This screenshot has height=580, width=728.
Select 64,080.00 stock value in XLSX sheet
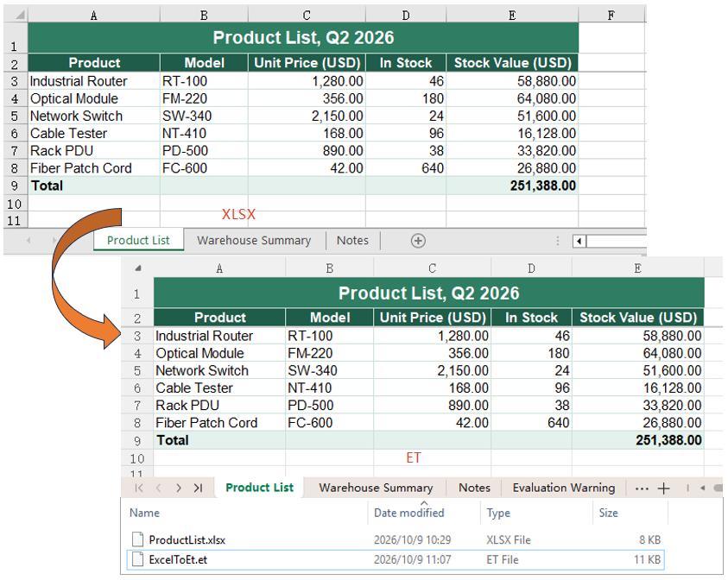pyautogui.click(x=513, y=98)
